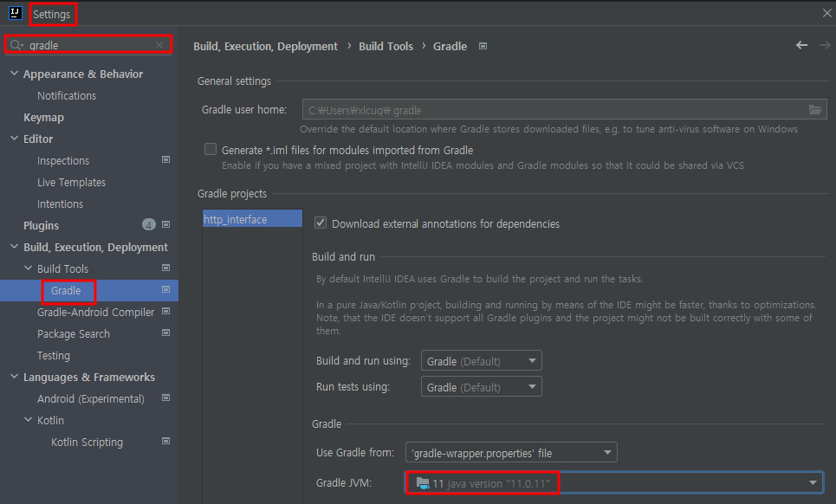
Task: Open the Run tests using dropdown
Action: tap(482, 387)
